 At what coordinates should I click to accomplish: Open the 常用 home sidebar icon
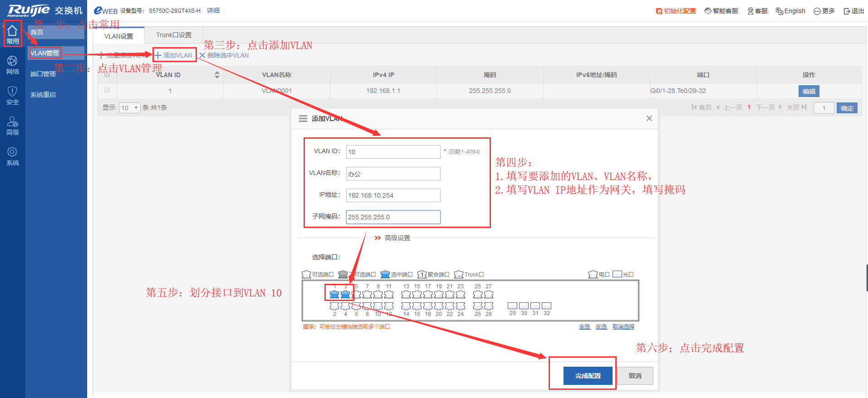[12, 34]
